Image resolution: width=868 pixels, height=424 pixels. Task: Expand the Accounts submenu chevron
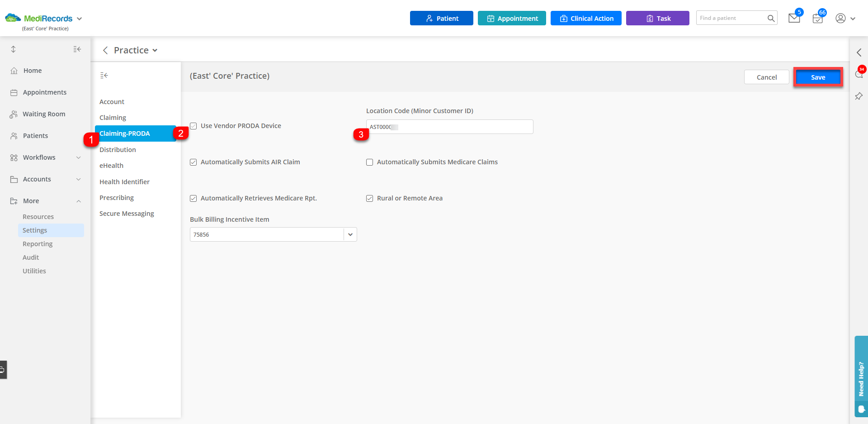79,179
